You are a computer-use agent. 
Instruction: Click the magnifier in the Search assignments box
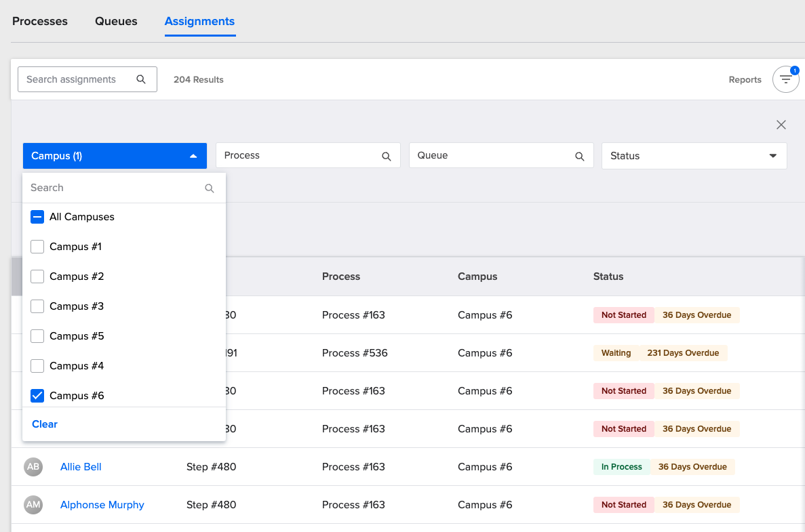pyautogui.click(x=141, y=79)
